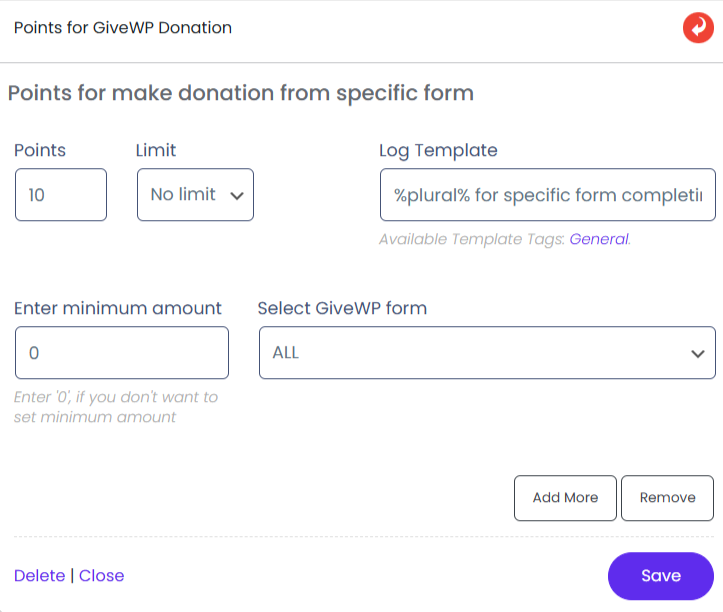
Task: Focus the Points value input field
Action: [61, 194]
